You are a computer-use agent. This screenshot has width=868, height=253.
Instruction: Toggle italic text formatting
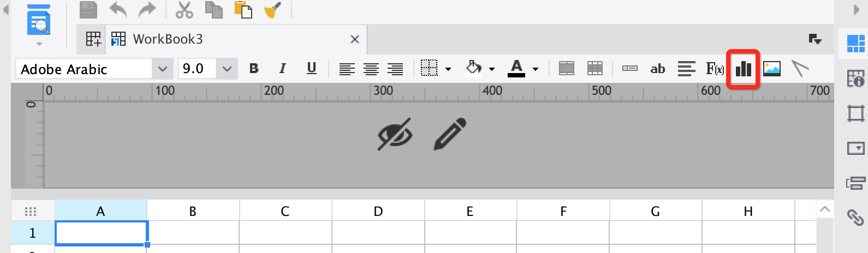pos(282,69)
